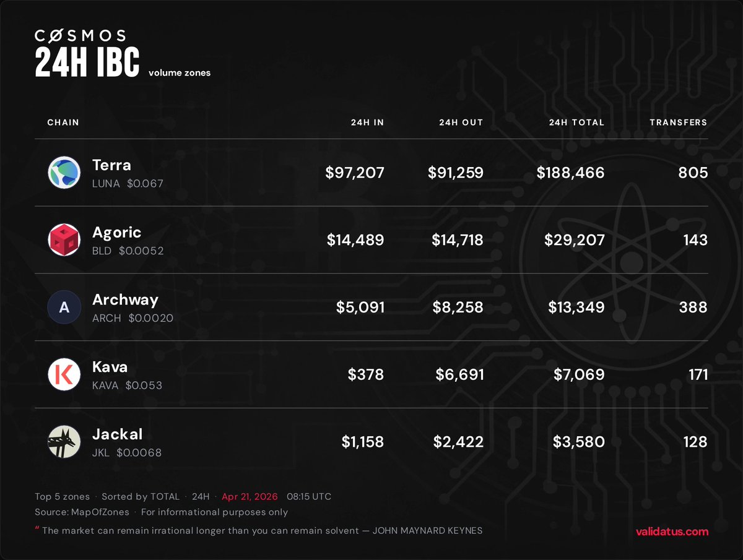
Task: Click Archway's 388 transfers count
Action: 692,307
